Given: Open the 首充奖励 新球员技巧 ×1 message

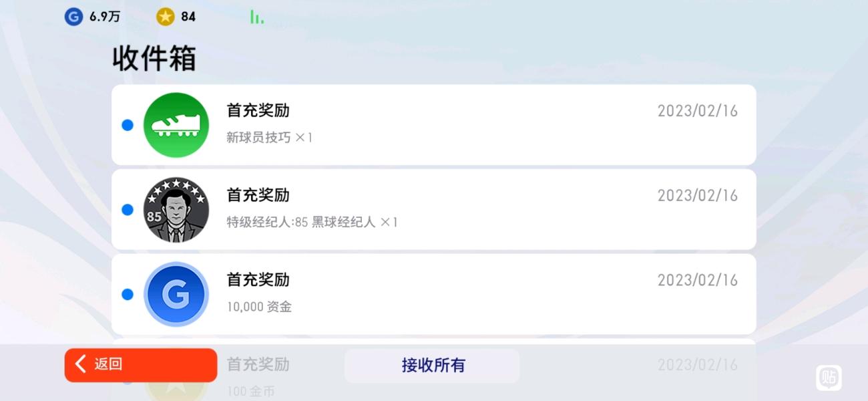Looking at the screenshot, I should coord(434,125).
